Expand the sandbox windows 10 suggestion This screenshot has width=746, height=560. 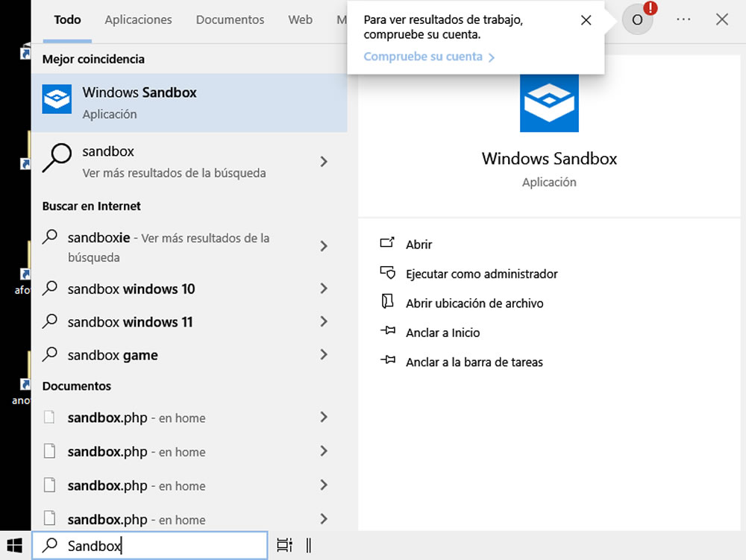click(324, 289)
